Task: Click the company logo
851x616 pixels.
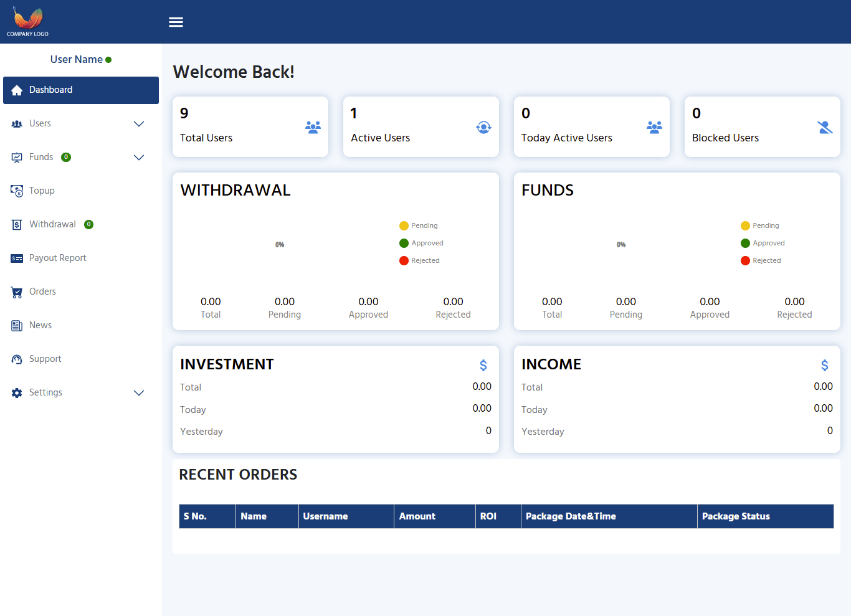Action: coord(27,22)
